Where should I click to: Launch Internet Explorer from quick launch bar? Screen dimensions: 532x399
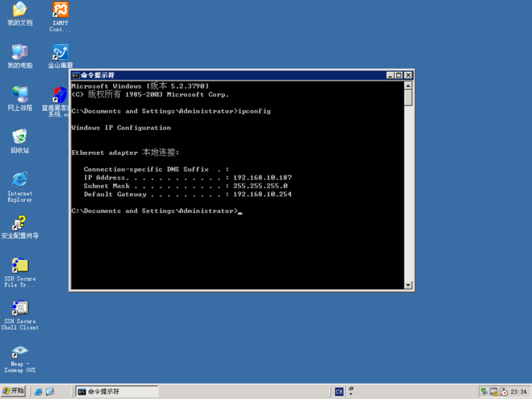point(38,392)
